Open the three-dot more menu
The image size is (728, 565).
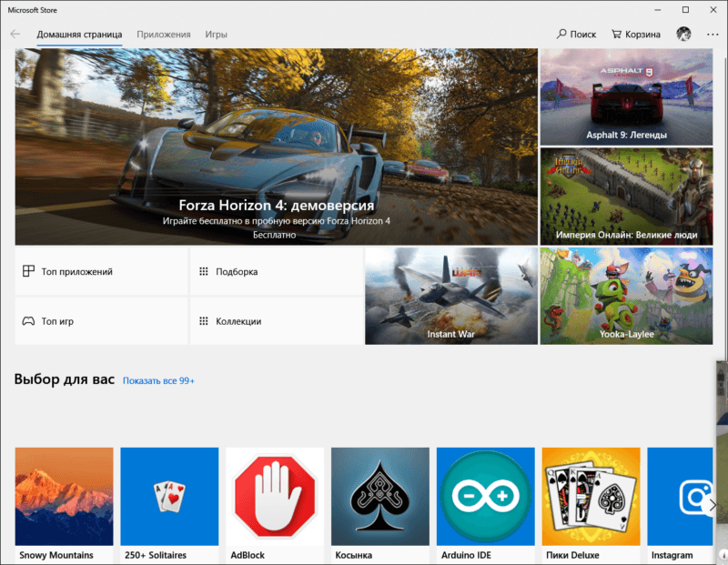tap(713, 35)
